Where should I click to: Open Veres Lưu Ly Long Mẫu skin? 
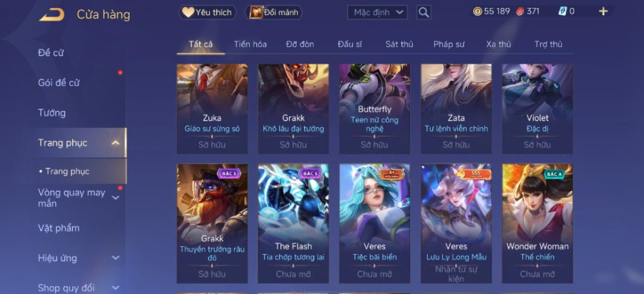456,223
